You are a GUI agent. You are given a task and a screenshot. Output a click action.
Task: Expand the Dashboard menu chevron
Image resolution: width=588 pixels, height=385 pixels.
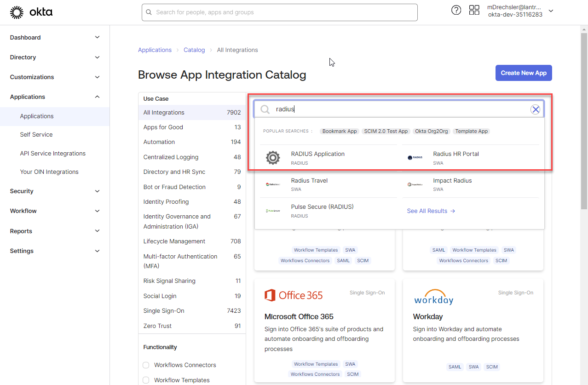tap(97, 37)
